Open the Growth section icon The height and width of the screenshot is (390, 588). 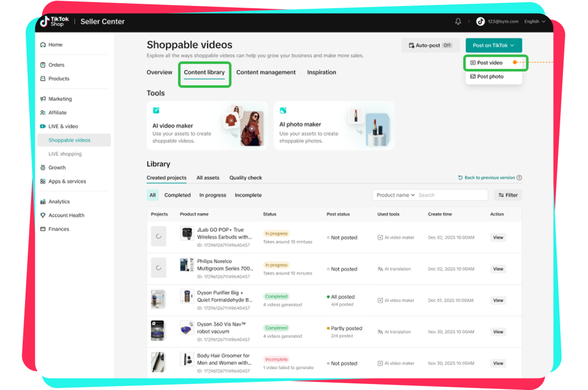tap(43, 168)
